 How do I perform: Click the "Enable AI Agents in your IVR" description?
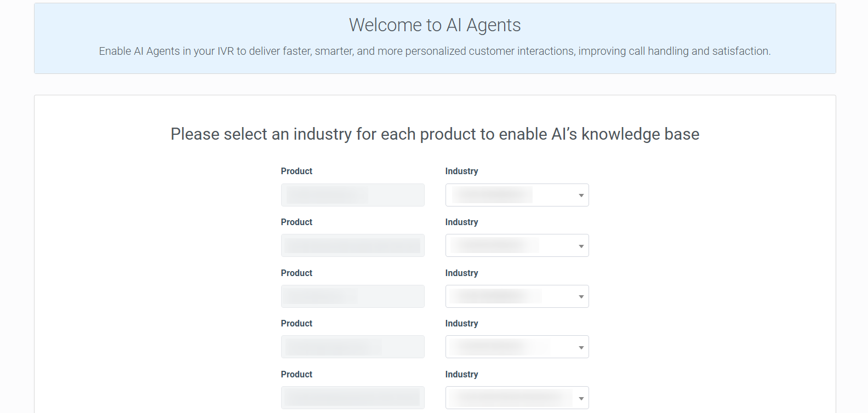click(x=435, y=51)
